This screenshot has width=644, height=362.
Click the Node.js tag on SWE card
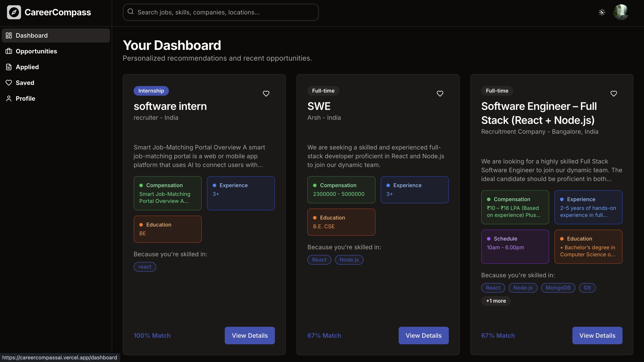coord(349,260)
